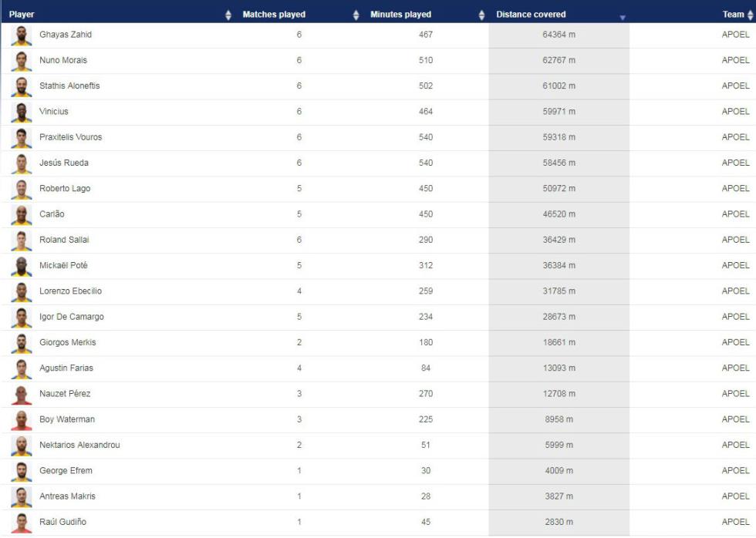Select the name Vinicius
The width and height of the screenshot is (756, 538).
(54, 111)
